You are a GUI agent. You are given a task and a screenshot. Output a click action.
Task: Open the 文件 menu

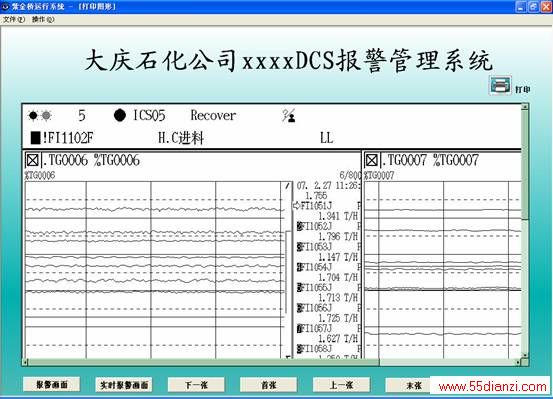click(x=14, y=19)
